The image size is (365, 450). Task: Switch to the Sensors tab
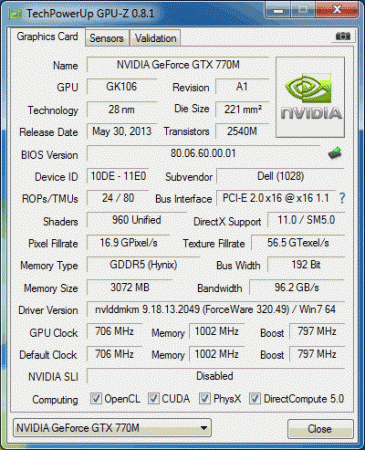click(x=106, y=38)
